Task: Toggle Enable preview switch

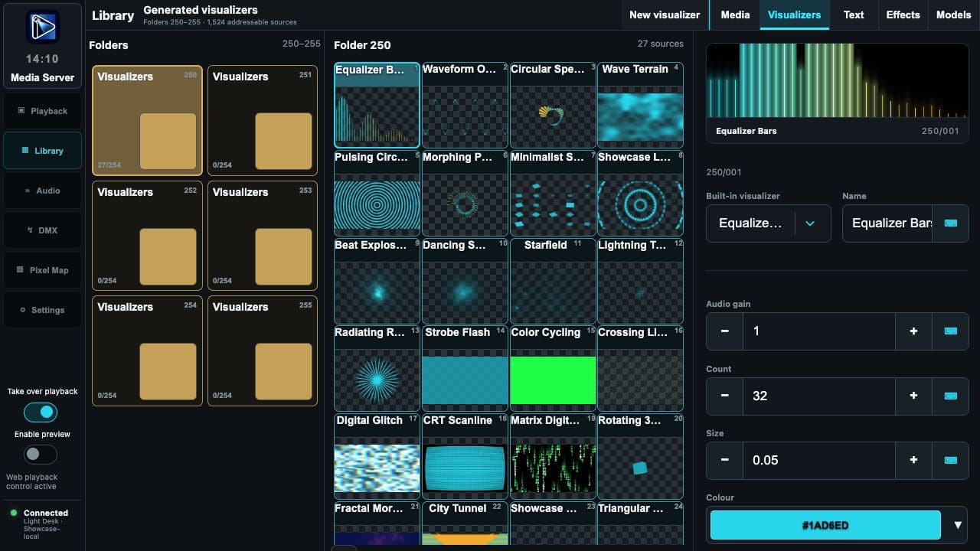Action: tap(40, 455)
